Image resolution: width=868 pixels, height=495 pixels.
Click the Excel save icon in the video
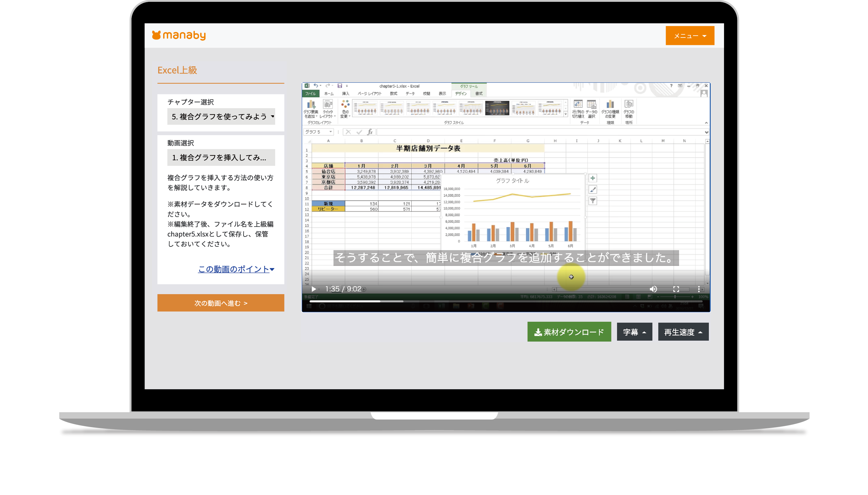339,86
